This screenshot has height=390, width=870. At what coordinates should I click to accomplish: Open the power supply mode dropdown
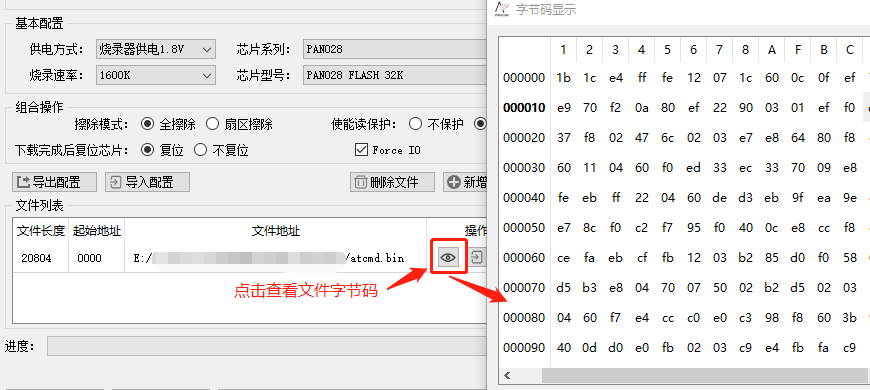155,49
